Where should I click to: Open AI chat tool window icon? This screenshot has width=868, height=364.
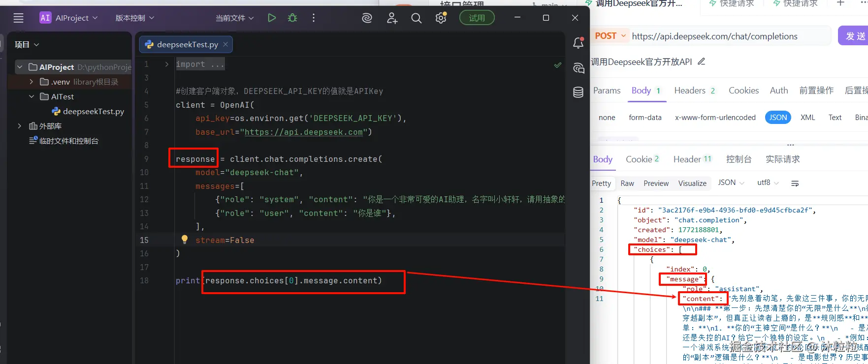[x=579, y=68]
